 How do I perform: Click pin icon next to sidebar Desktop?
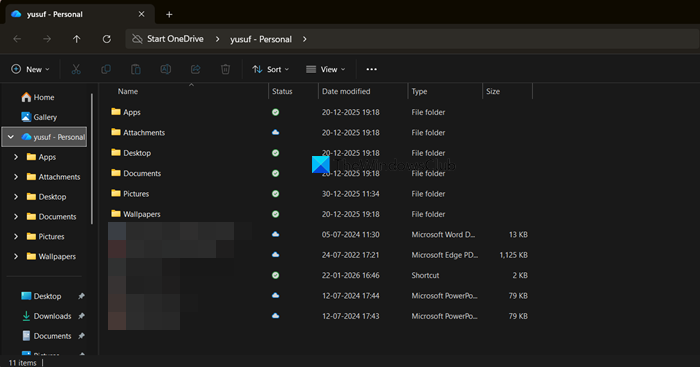coord(81,296)
